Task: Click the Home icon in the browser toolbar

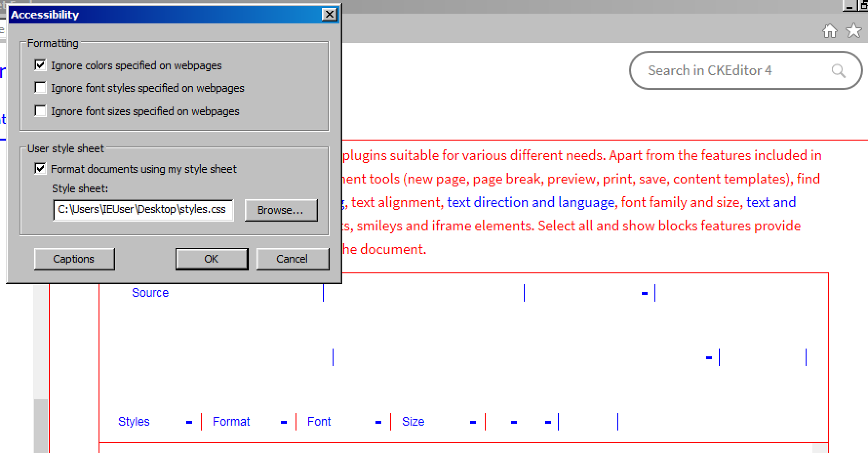Action: point(830,30)
